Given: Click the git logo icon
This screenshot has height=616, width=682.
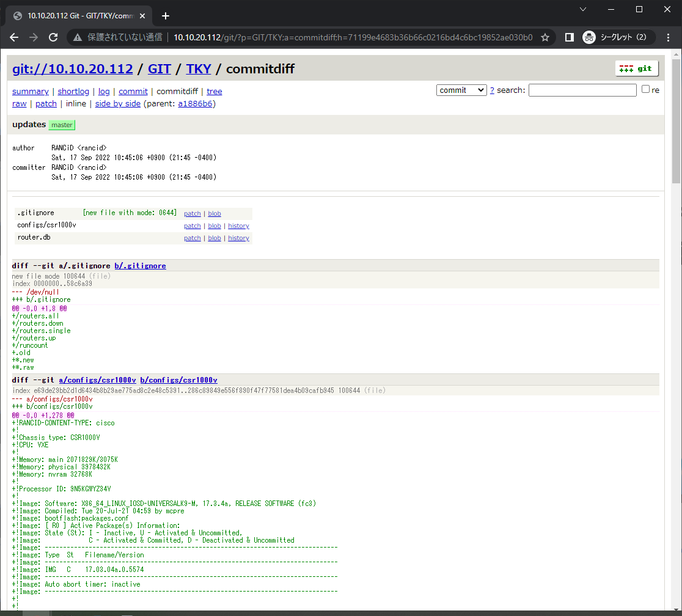Looking at the screenshot, I should pos(636,68).
